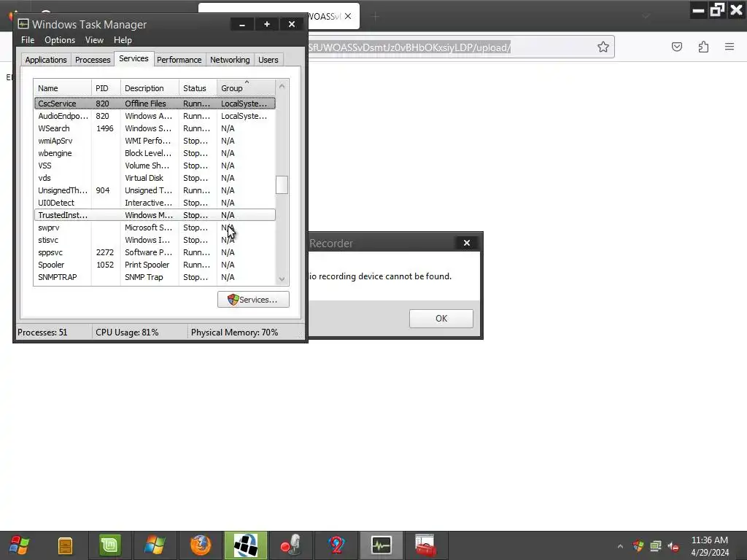Open the View menu in Task Manager
747x560 pixels.
[x=94, y=40]
